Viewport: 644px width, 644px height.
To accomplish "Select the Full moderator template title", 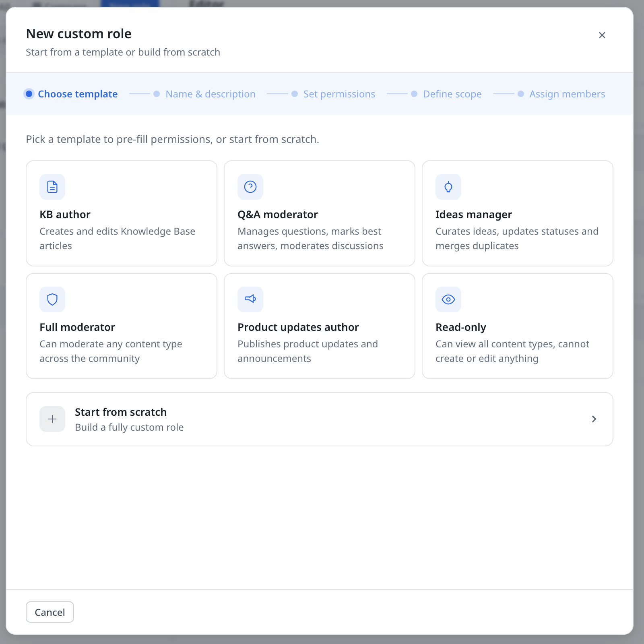I will [77, 327].
